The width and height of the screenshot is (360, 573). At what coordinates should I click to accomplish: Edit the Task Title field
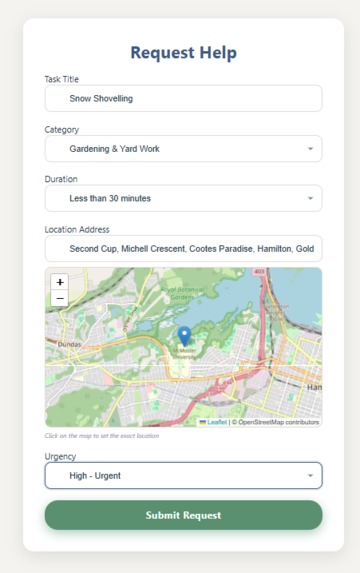(x=183, y=98)
